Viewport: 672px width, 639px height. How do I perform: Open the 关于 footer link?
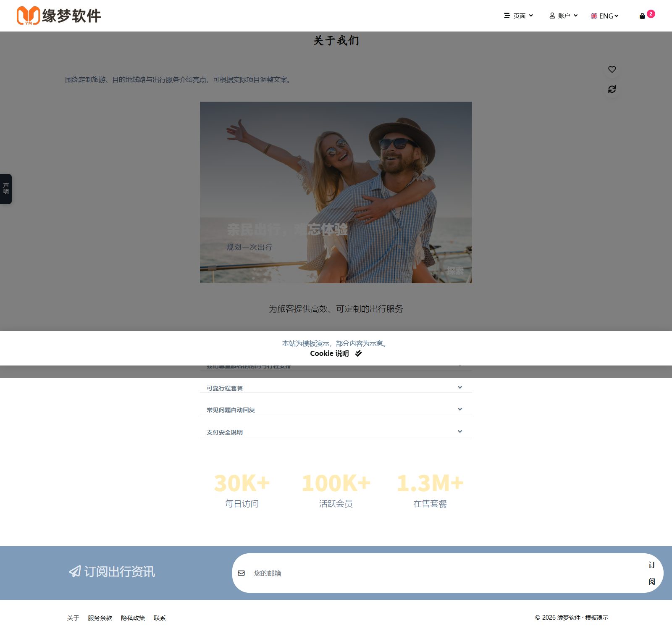tap(73, 618)
